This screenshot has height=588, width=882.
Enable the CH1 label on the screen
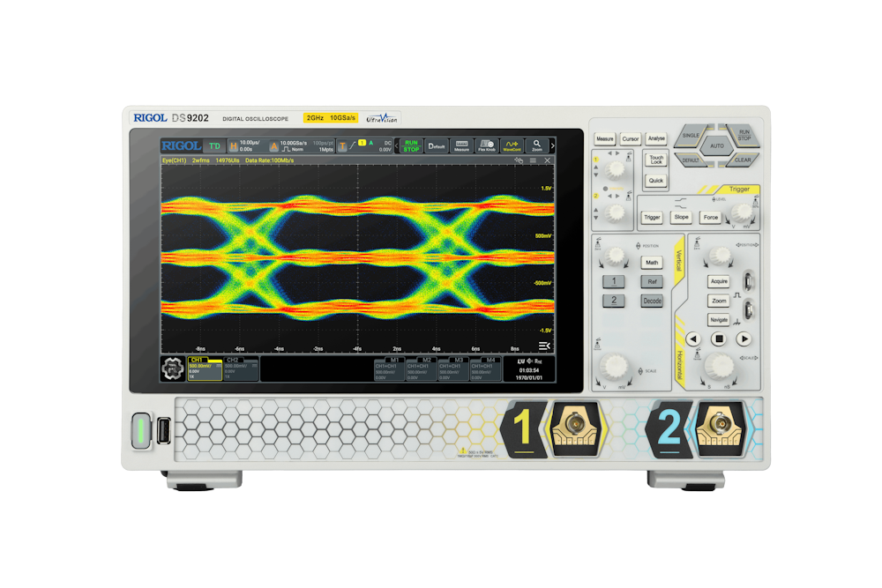197,360
